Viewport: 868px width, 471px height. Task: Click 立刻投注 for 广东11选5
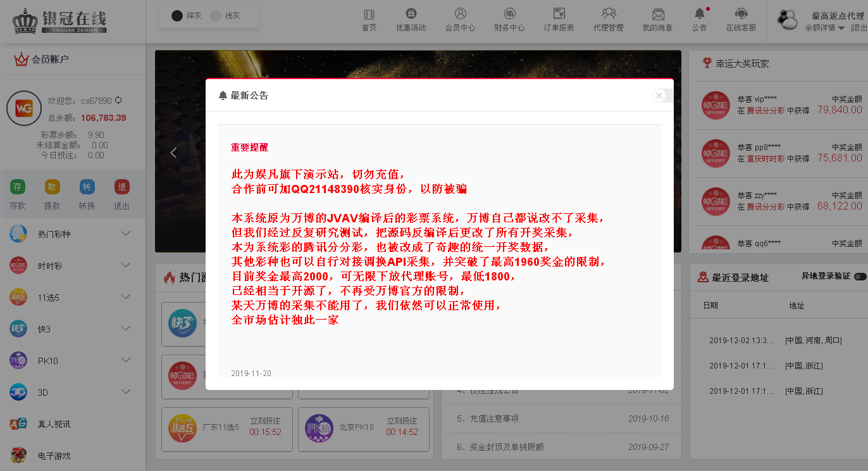pos(265,421)
